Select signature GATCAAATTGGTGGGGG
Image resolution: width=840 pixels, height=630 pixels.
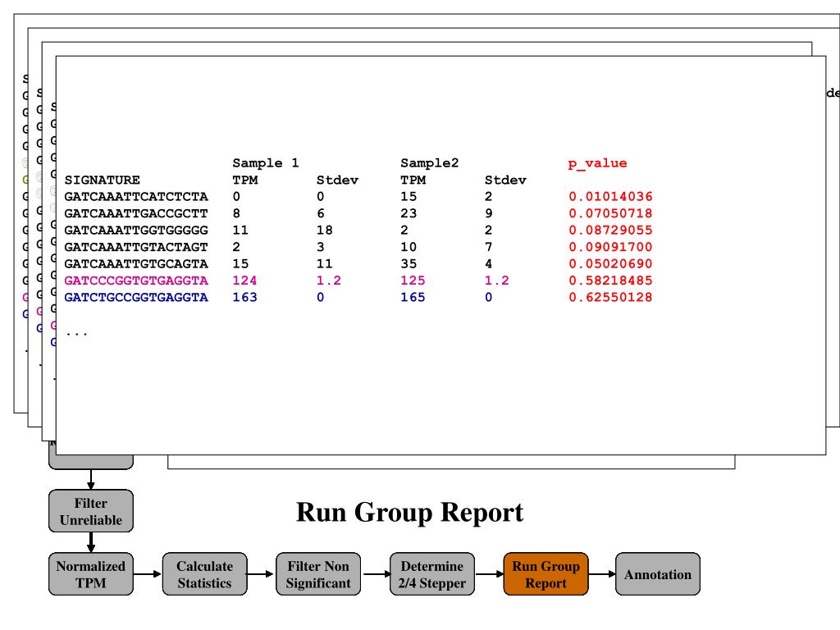pyautogui.click(x=136, y=231)
